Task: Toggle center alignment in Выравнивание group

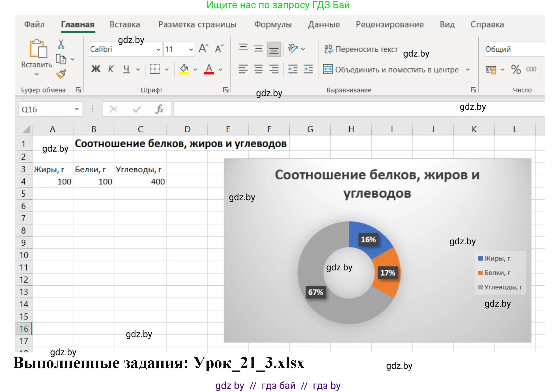Action: point(258,69)
